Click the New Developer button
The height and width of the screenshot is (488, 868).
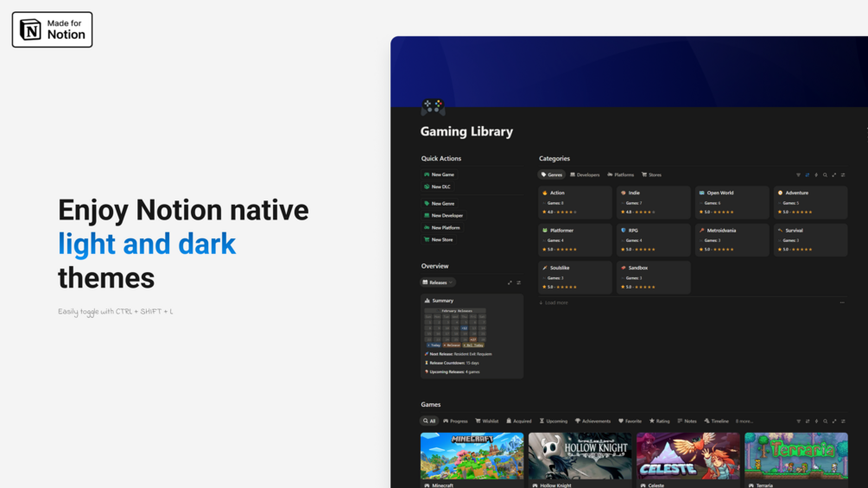[x=443, y=216]
